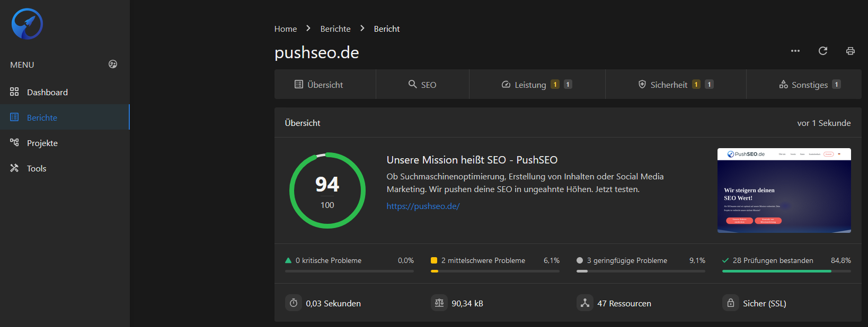The height and width of the screenshot is (327, 868).
Task: Click the Übersicht tab list icon
Action: click(299, 84)
